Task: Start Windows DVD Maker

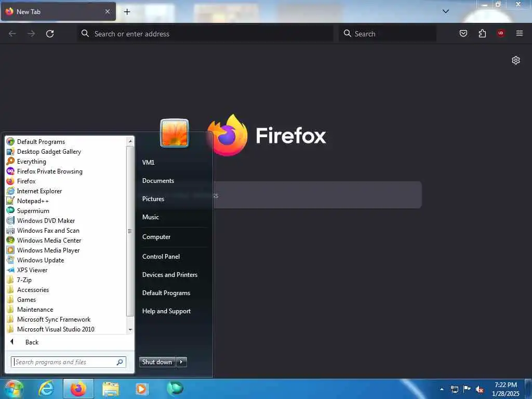Action: (x=46, y=220)
